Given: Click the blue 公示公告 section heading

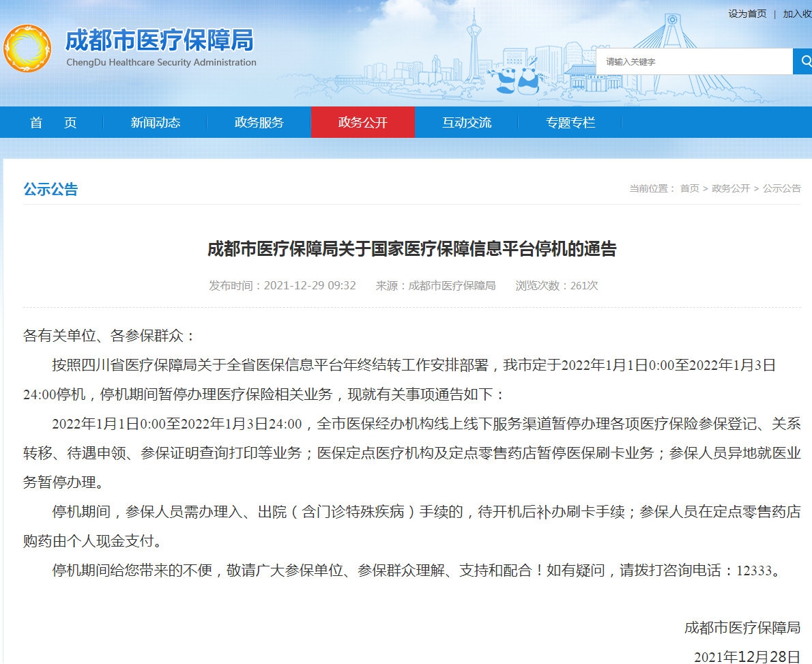Looking at the screenshot, I should 50,189.
